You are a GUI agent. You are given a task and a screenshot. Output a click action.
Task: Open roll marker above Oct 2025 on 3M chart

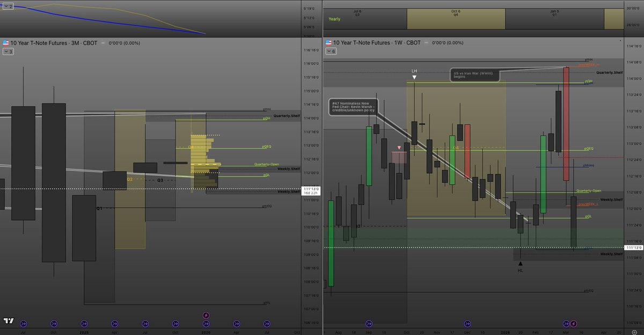tap(175, 324)
